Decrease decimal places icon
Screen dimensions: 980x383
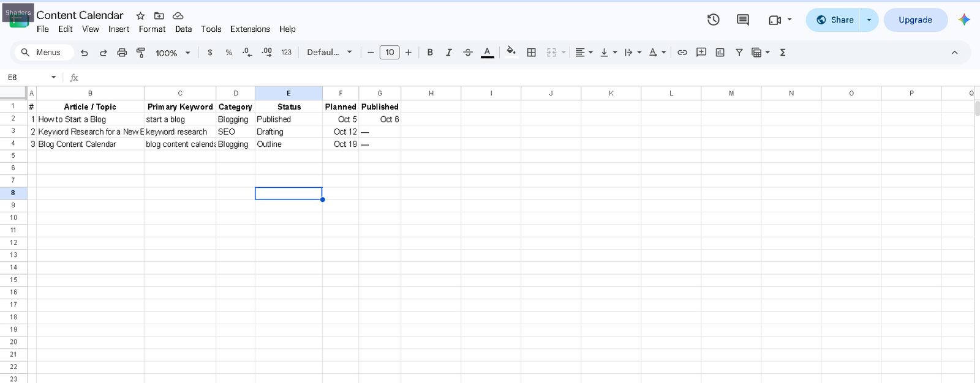[x=247, y=53]
